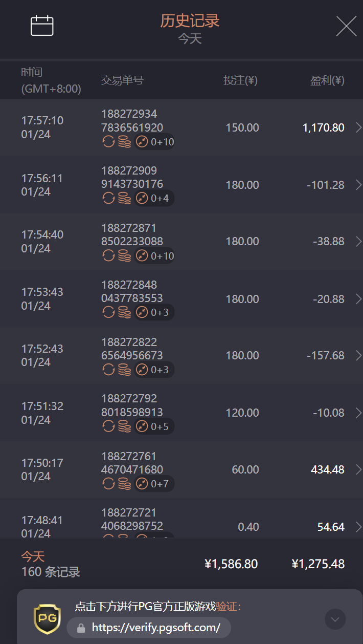Expand details arrow for the 434.48 row
The width and height of the screenshot is (363, 644).
[358, 469]
